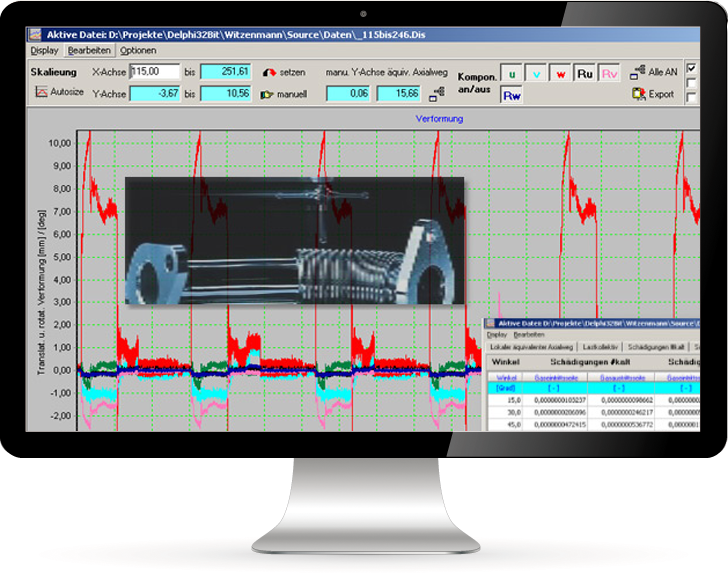
Task: Toggle the red 'w' component button
Action: point(561,74)
